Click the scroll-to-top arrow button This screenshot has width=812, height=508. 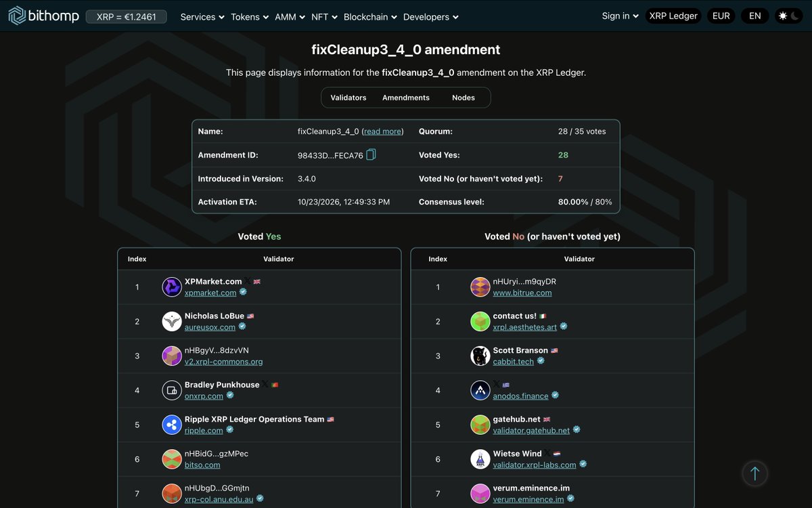755,474
